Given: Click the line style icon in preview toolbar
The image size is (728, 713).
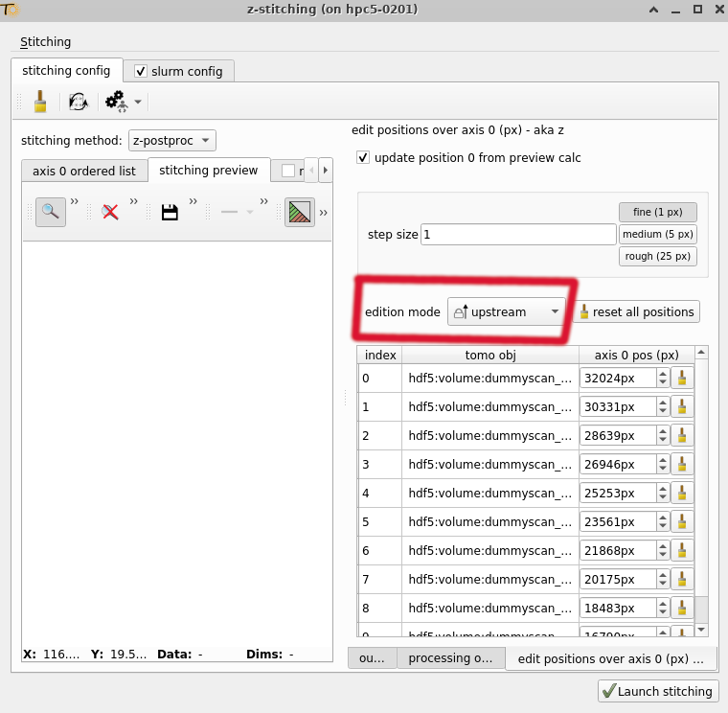Looking at the screenshot, I should 229,212.
